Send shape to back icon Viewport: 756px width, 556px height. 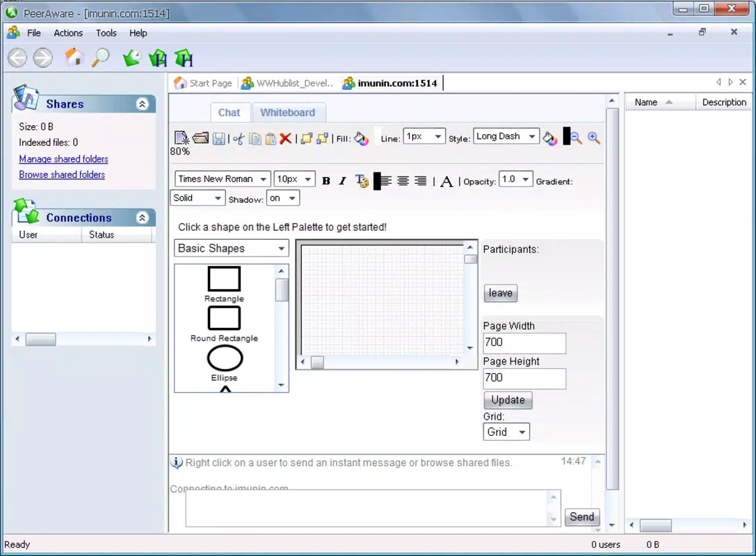click(x=323, y=139)
